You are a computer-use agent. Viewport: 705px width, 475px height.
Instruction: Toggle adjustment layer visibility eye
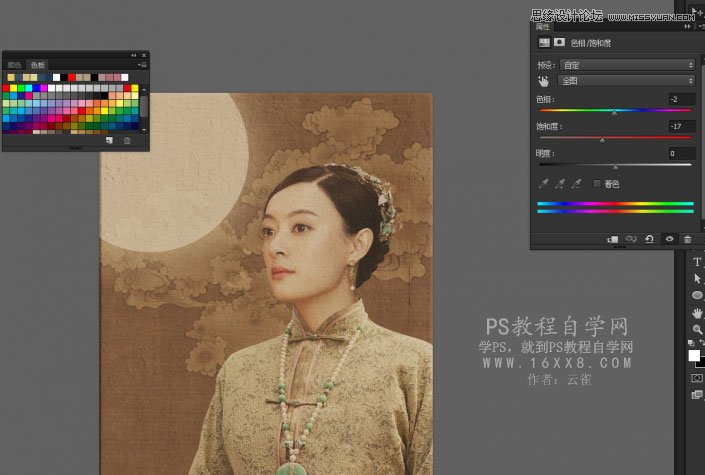tap(669, 239)
